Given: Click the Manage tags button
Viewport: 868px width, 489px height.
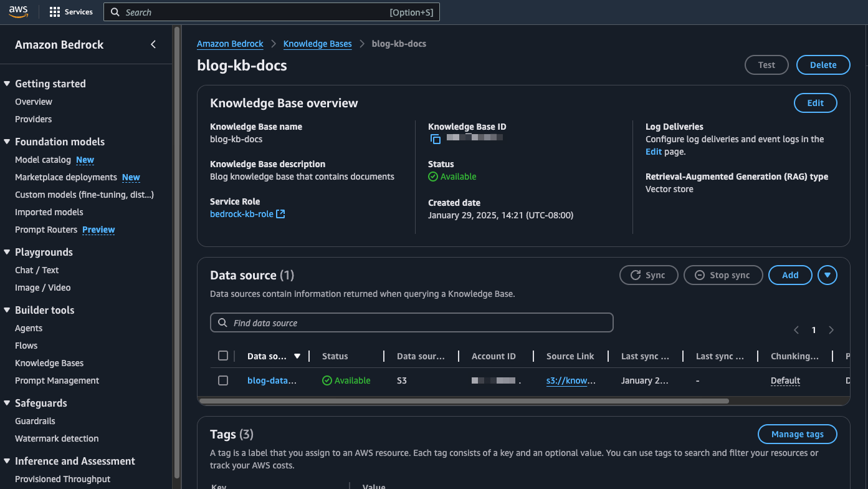Looking at the screenshot, I should coord(797,434).
